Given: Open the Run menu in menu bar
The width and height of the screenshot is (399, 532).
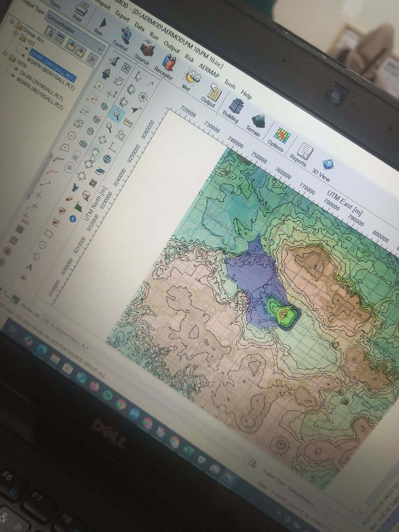Looking at the screenshot, I should 154,37.
